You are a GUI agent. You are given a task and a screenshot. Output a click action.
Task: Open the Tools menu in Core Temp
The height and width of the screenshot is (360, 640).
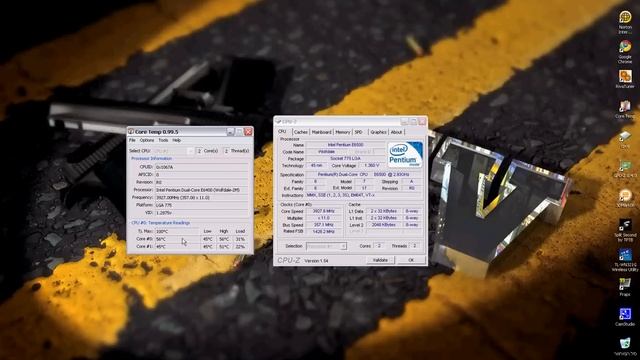tap(163, 140)
